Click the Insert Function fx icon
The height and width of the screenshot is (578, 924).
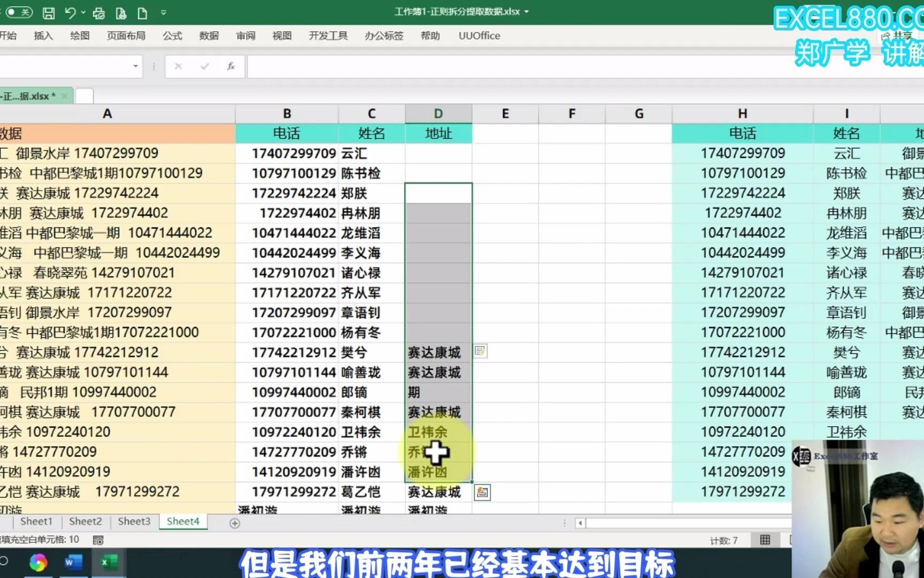coord(230,66)
